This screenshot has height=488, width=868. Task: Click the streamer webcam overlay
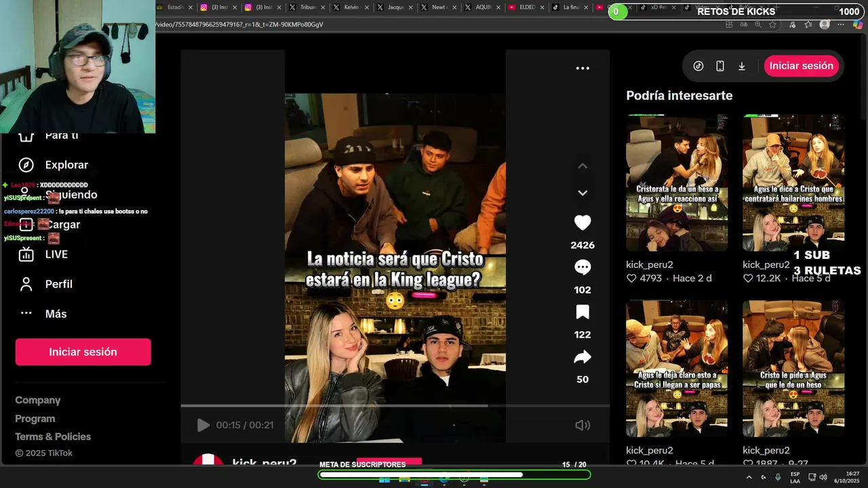[x=77, y=66]
